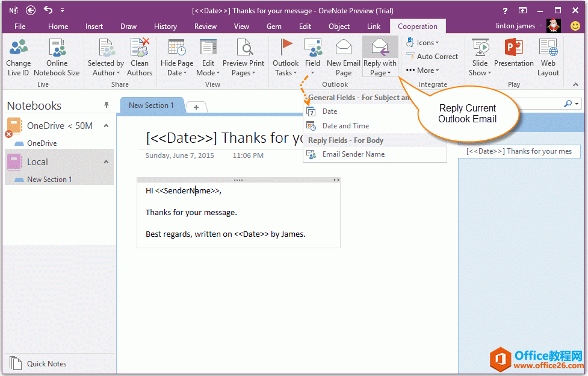The width and height of the screenshot is (588, 376).
Task: Click the Web Layout icon
Action: 548,48
